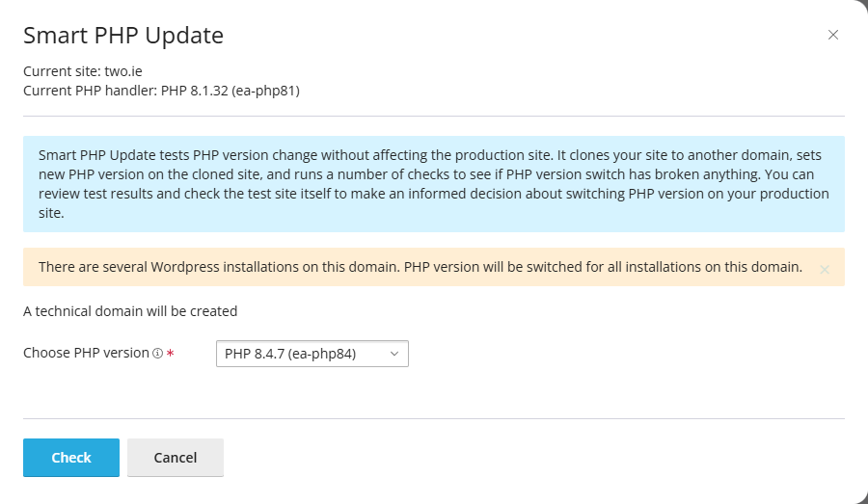Close the Smart PHP Update dialog
868x504 pixels.
click(x=832, y=35)
